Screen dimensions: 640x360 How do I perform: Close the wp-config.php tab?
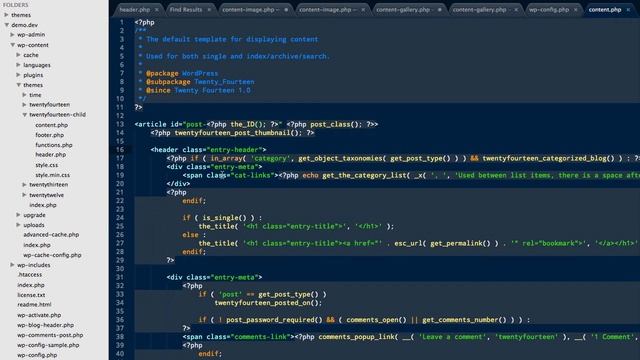click(x=576, y=9)
